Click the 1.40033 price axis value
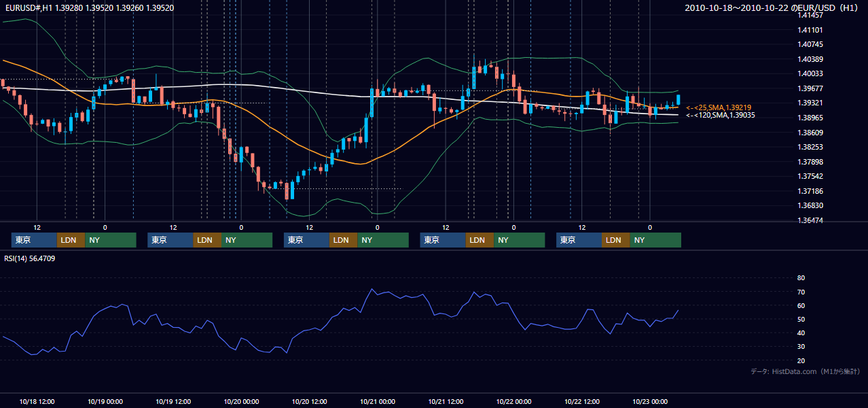Image resolution: width=868 pixels, height=408 pixels. (810, 73)
